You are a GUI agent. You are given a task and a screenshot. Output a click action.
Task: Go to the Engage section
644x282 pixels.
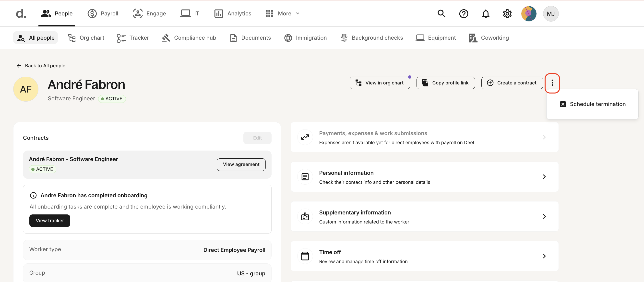pyautogui.click(x=149, y=13)
